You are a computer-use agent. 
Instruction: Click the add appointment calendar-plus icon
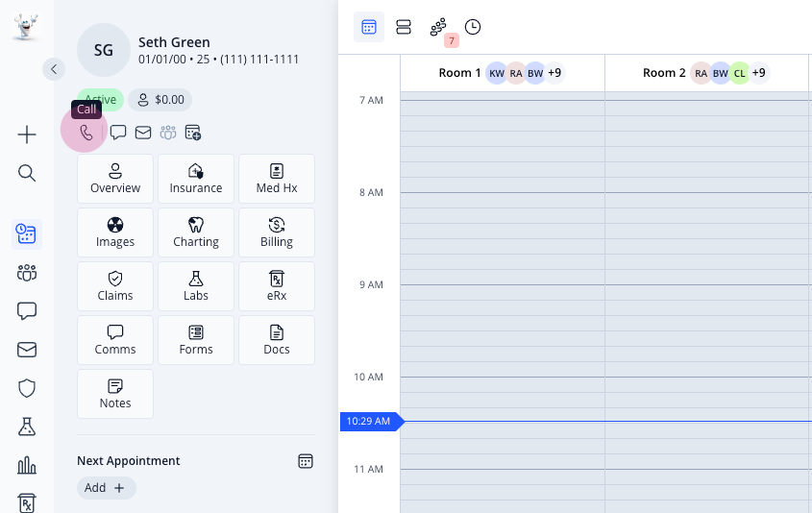coord(192,133)
